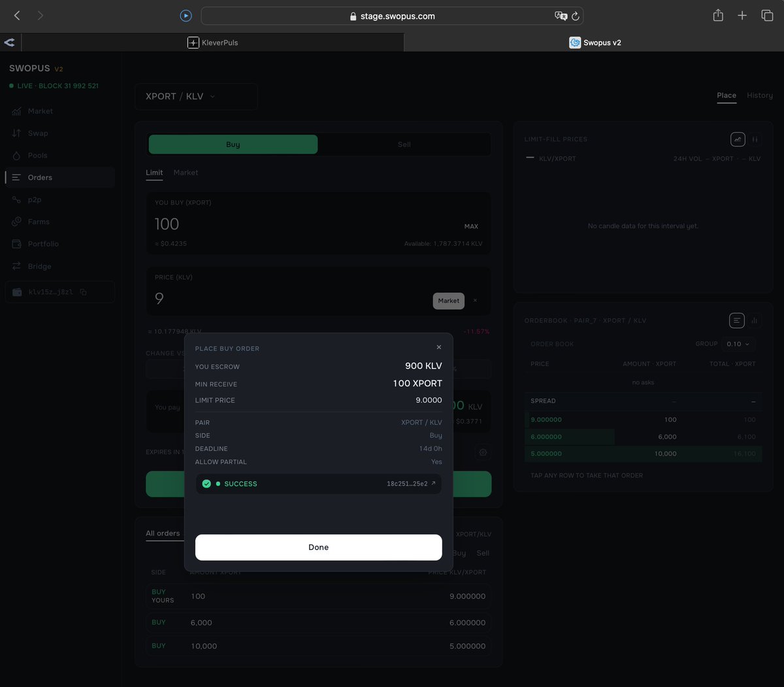The image size is (784, 687).
Task: Filter orders list by Buy
Action: click(459, 553)
